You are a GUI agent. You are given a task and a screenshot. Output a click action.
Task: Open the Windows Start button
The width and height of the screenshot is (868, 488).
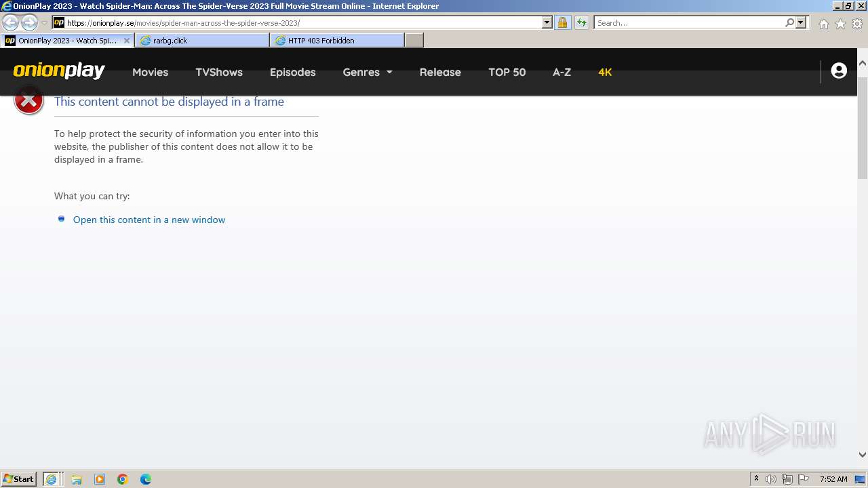19,479
